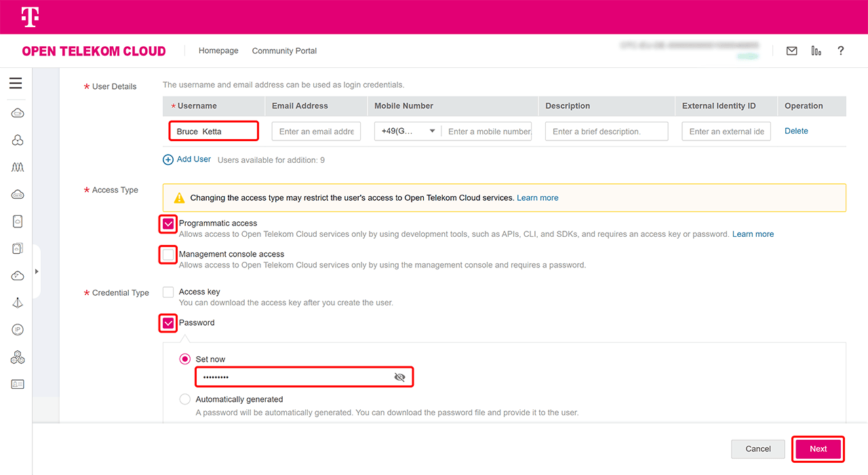Viewport: 868px width, 475px height.
Task: Click the Delete link in Operation column
Action: coord(796,131)
